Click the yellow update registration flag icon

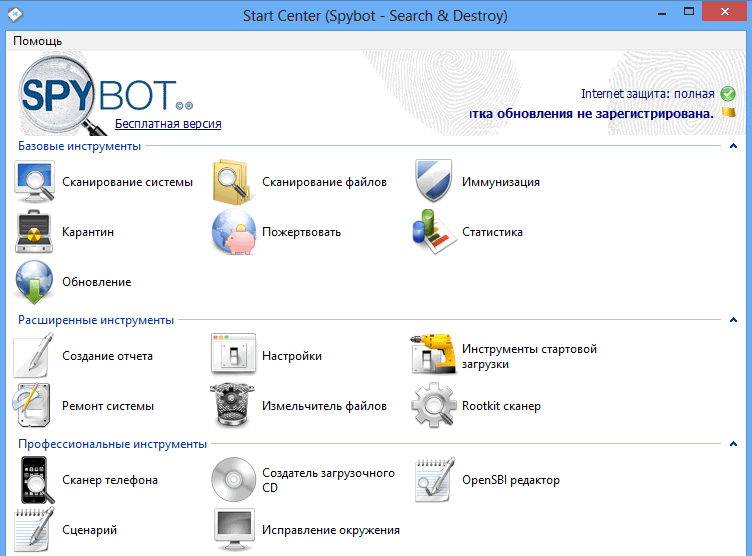click(x=728, y=112)
